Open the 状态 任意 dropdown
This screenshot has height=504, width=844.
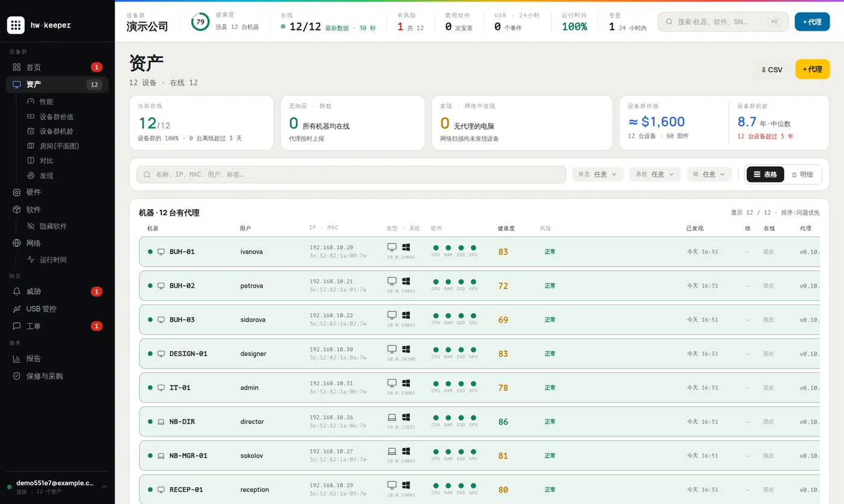[597, 174]
